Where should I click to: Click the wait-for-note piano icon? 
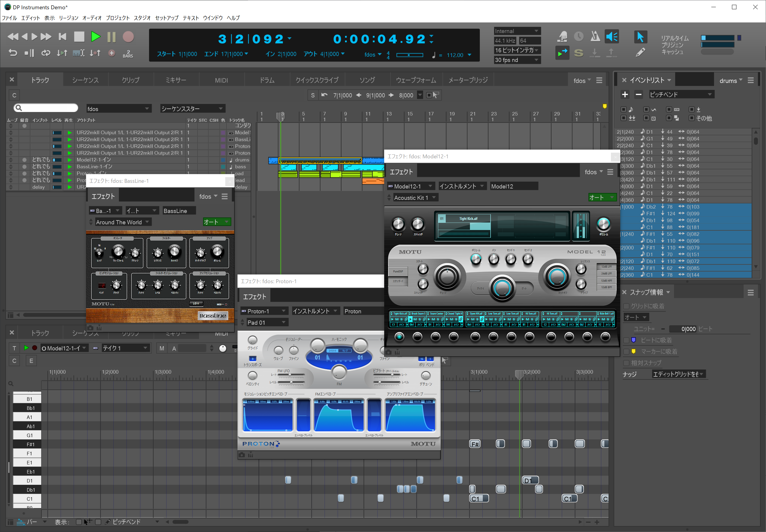[x=562, y=36]
